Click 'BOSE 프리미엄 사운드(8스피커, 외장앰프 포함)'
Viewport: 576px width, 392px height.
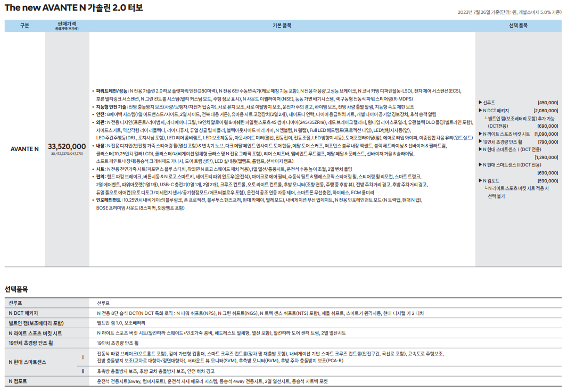pyautogui.click(x=141, y=208)
